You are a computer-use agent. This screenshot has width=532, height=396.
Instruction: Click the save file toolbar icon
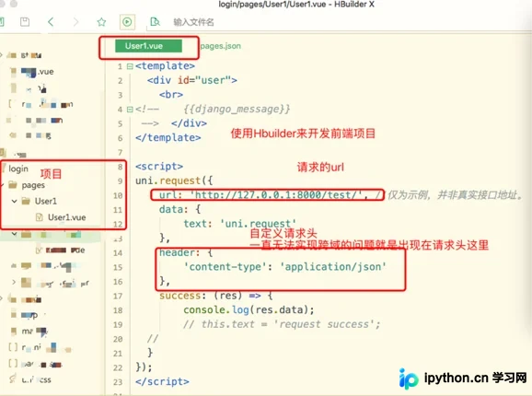point(25,22)
